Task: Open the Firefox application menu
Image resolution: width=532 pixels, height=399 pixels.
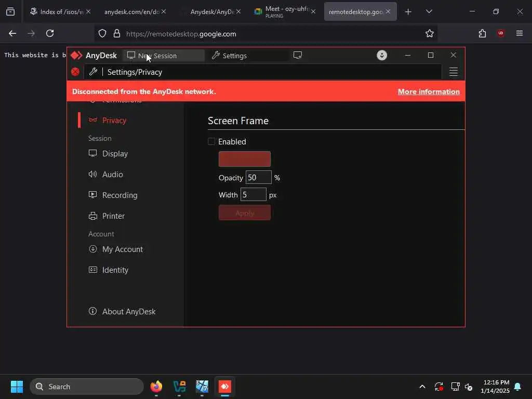Action: click(520, 33)
